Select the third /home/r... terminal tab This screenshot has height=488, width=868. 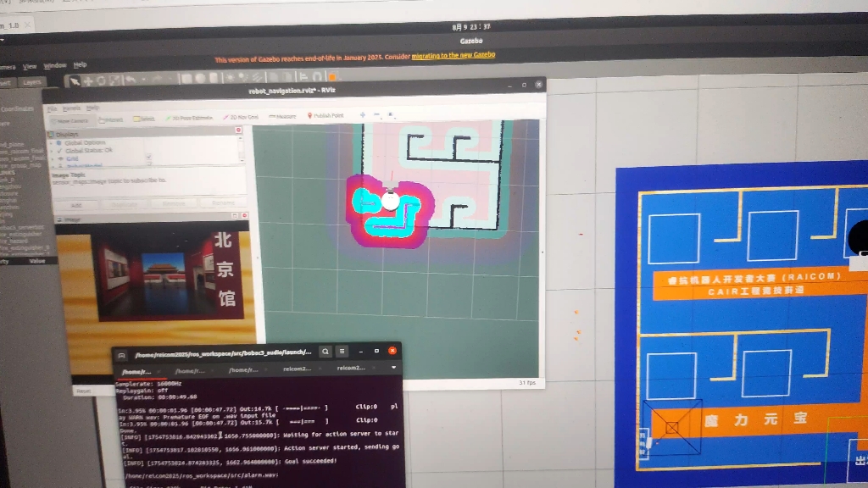(x=243, y=369)
